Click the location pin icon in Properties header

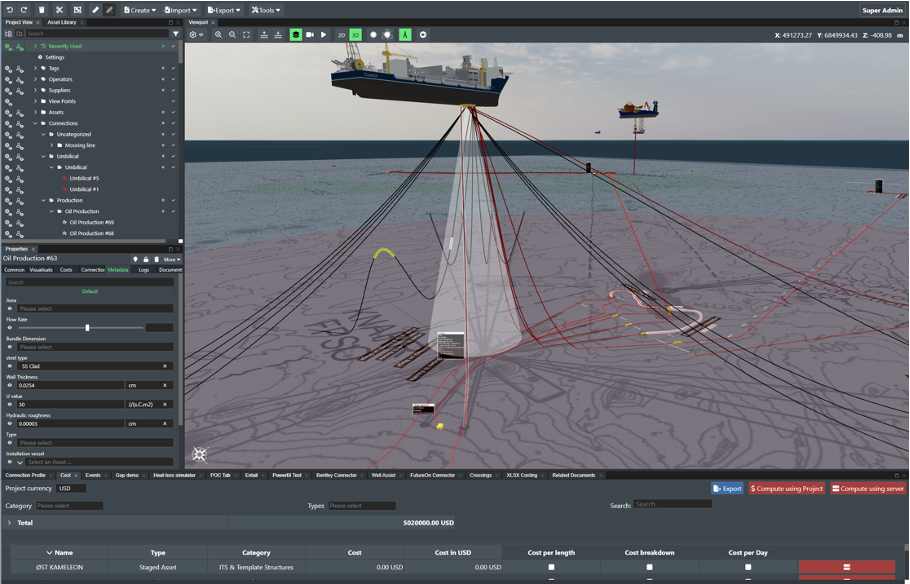coord(135,259)
